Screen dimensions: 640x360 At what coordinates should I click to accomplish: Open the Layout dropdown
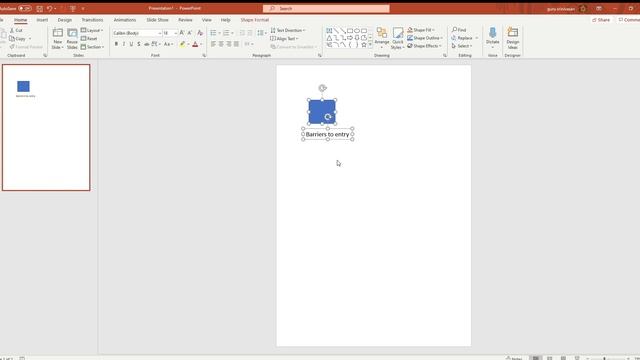click(92, 30)
